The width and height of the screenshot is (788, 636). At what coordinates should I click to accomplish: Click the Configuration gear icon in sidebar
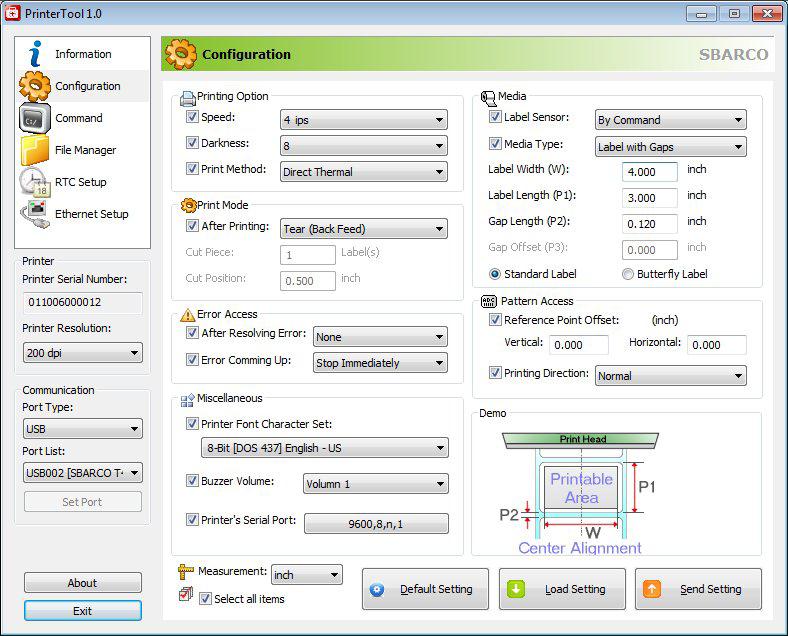click(x=35, y=86)
